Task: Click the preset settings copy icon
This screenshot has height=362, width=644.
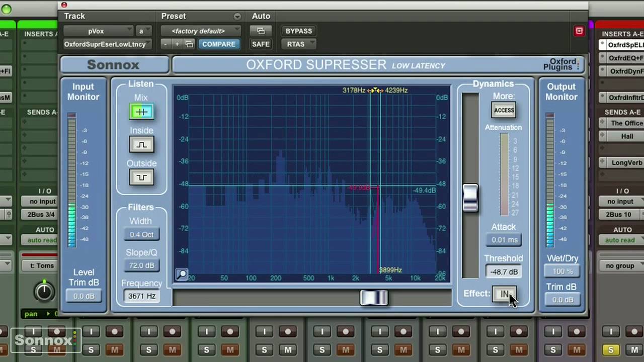Action: pos(189,44)
